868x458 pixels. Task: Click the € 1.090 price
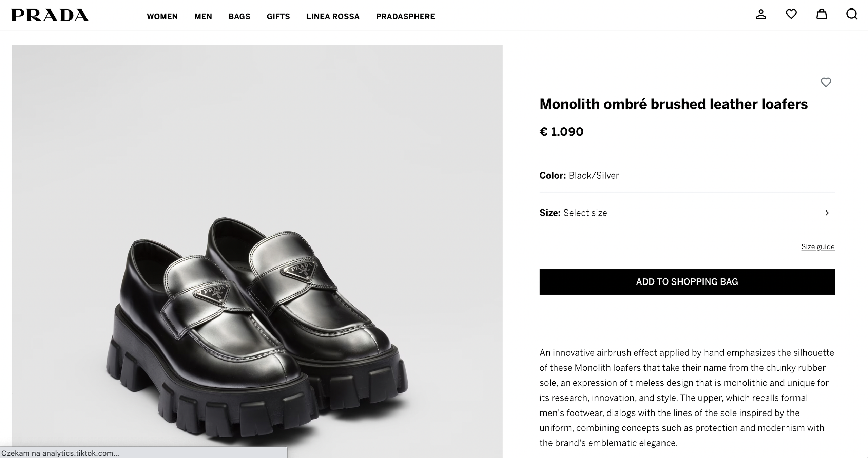click(561, 132)
